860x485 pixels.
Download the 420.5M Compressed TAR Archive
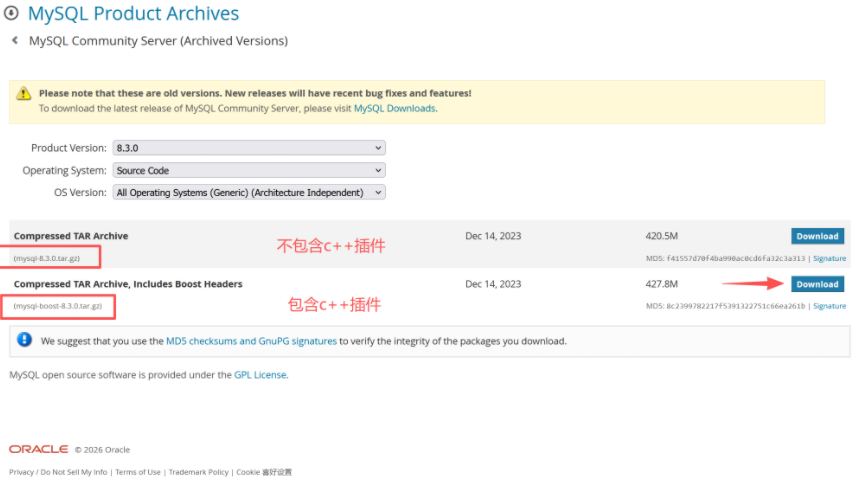[817, 236]
